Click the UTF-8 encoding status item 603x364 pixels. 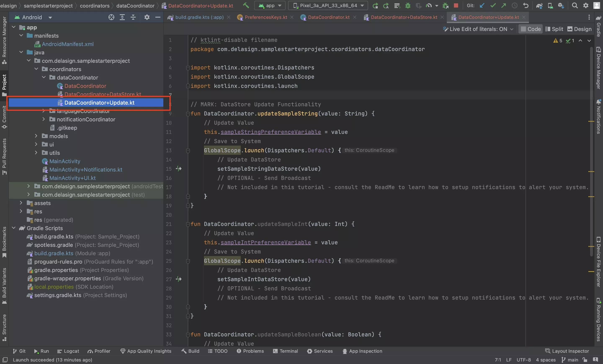point(523,360)
